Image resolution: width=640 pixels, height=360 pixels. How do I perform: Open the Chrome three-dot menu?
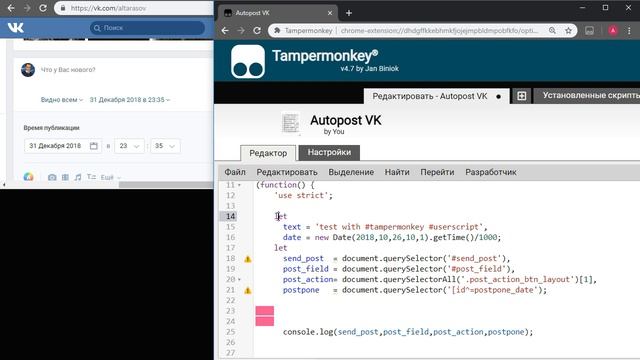click(x=629, y=31)
